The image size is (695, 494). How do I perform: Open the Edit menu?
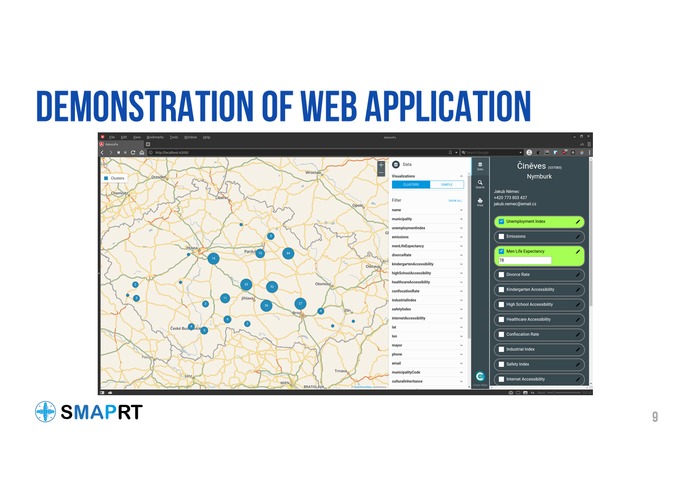(124, 137)
